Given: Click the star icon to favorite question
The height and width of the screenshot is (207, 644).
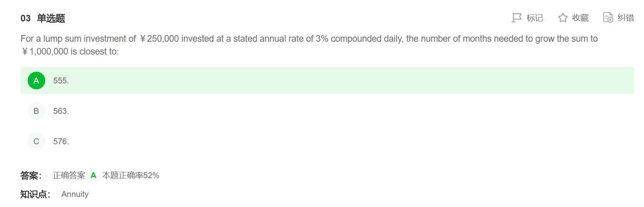Looking at the screenshot, I should 563,18.
